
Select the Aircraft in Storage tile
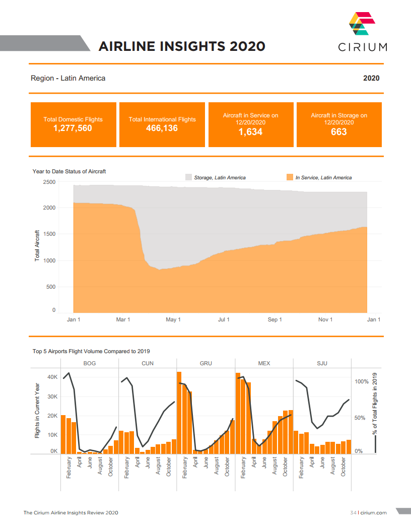pyautogui.click(x=339, y=124)
